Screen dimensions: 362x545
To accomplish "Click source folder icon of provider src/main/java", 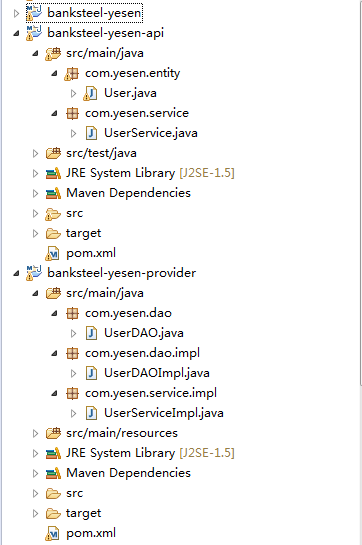I will [53, 293].
